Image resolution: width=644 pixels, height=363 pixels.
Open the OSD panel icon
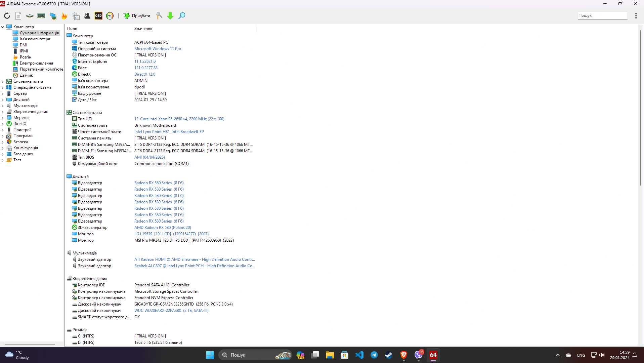98,16
